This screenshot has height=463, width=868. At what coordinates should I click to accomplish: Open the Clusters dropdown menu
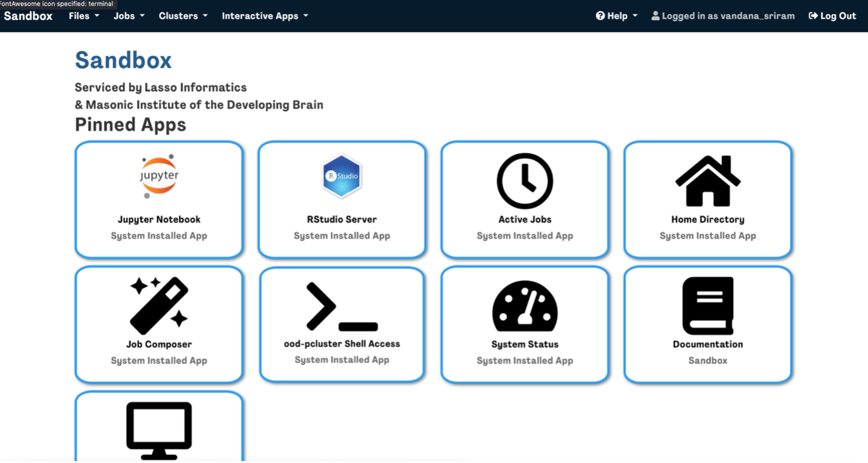coord(183,16)
